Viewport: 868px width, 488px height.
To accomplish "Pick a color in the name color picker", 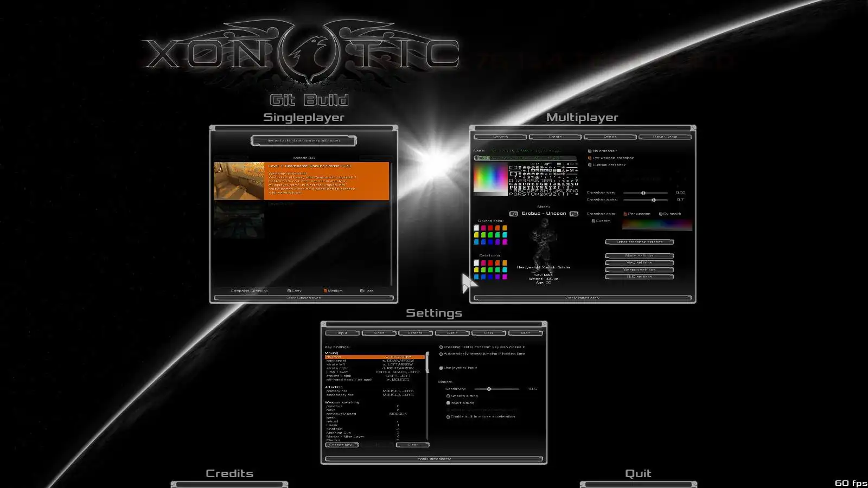I will 490,178.
